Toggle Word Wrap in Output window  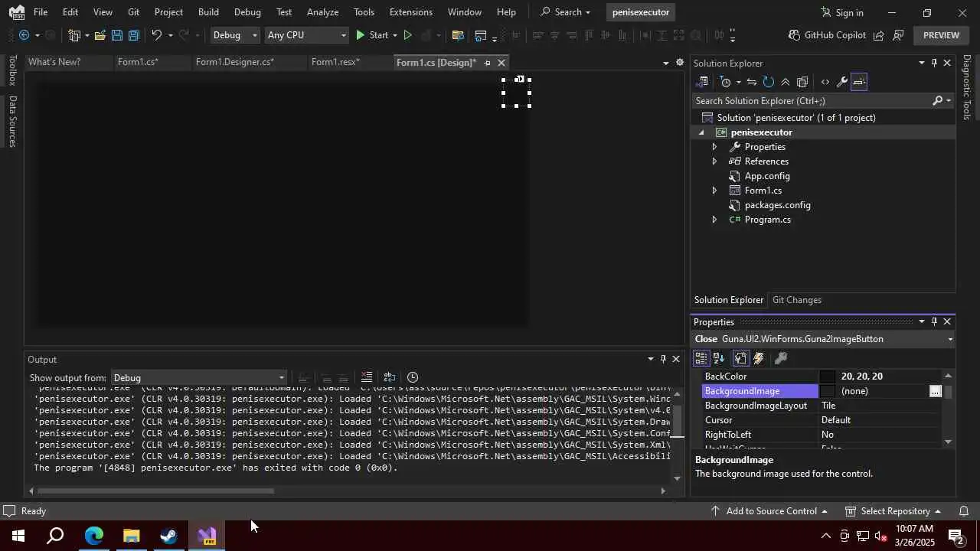pos(390,377)
